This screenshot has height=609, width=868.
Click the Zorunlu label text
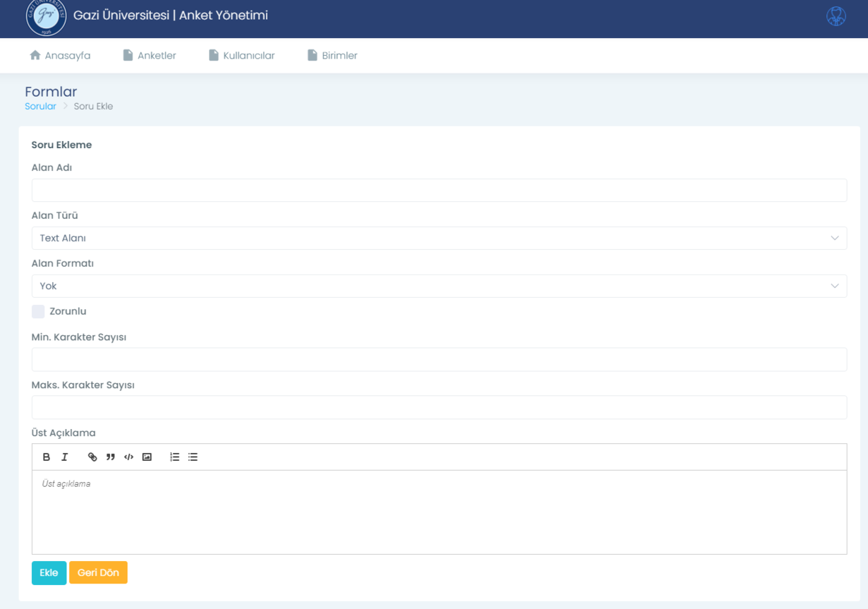pos(68,311)
